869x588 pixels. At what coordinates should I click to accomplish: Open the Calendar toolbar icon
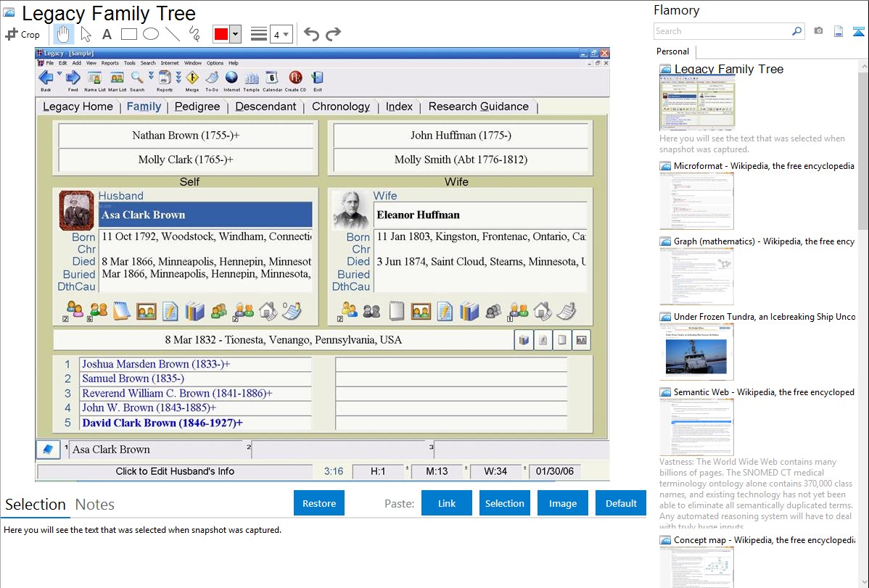(272, 80)
